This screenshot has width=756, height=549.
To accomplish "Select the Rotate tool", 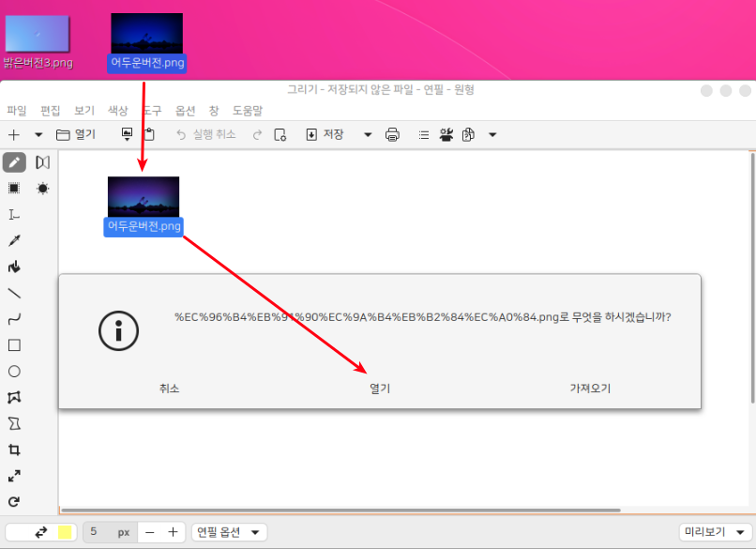I will [14, 502].
